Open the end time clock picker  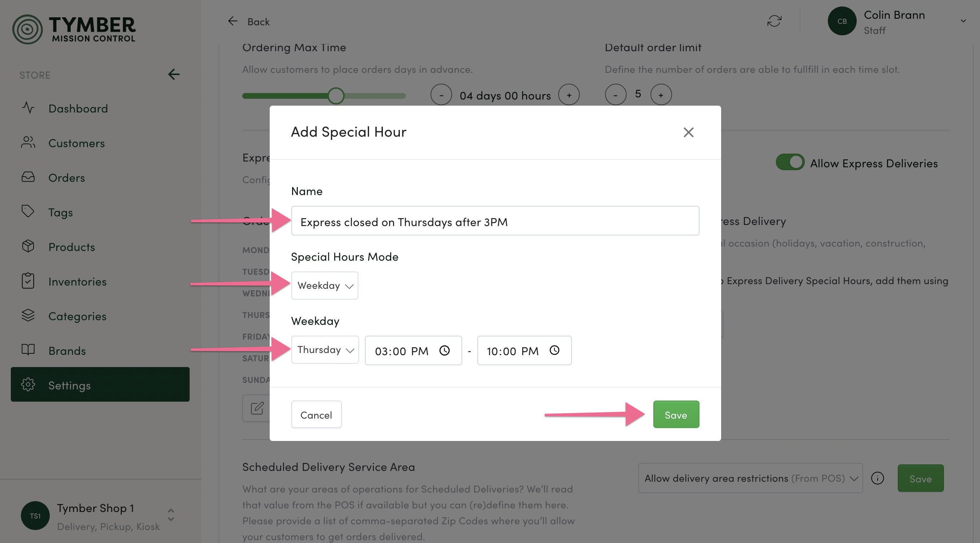tap(555, 350)
